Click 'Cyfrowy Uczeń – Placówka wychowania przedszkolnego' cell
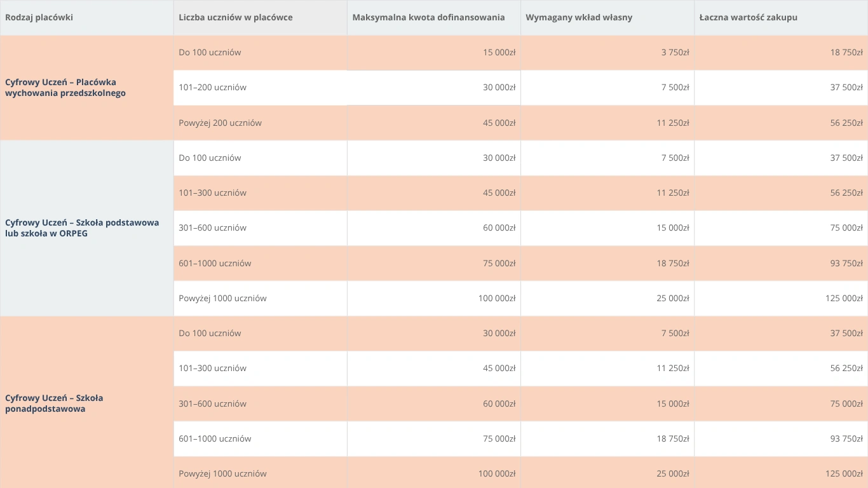Viewport: 868px width, 488px height. [86, 88]
